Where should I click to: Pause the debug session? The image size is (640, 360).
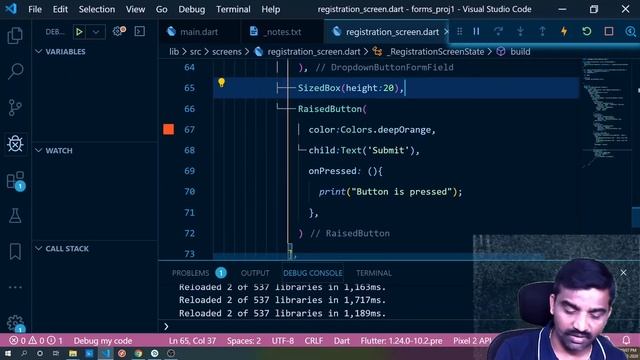[476, 31]
